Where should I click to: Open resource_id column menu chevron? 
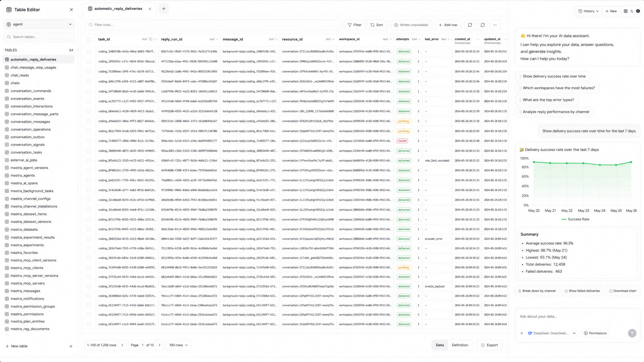333,39
